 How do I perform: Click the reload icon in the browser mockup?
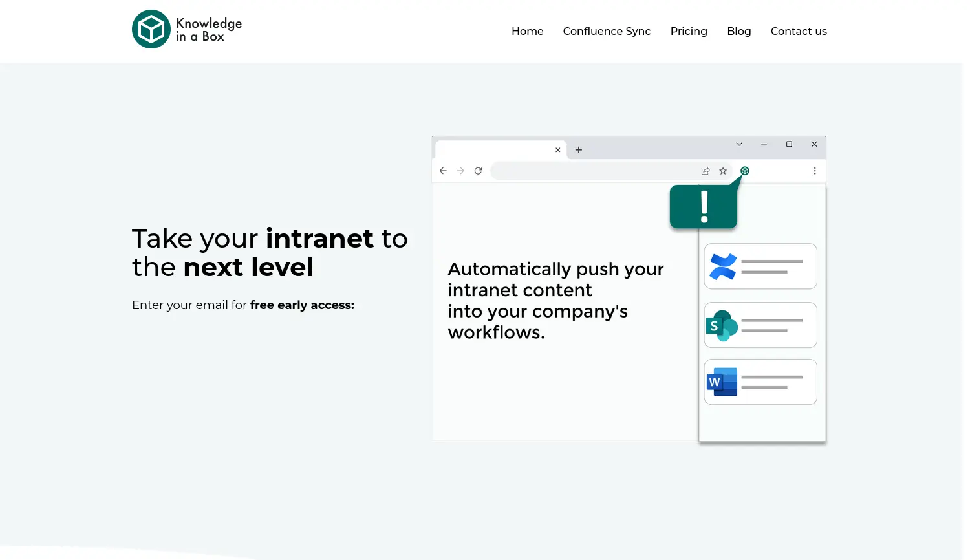click(x=478, y=171)
